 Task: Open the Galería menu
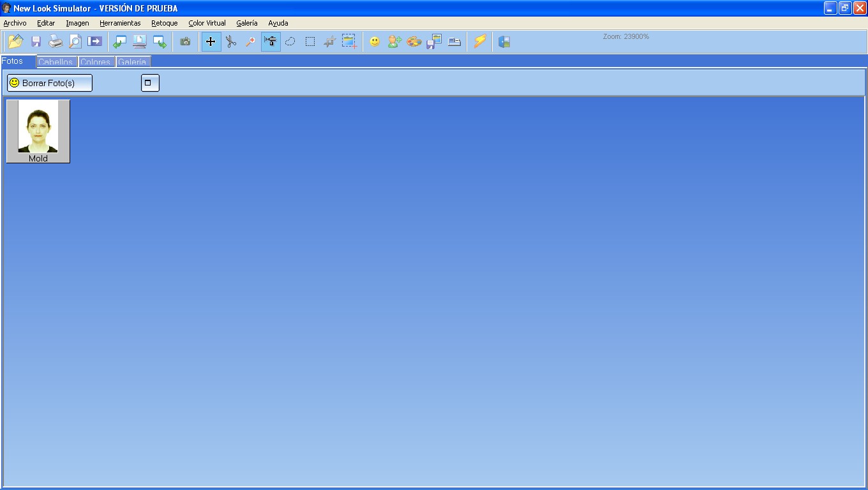(247, 23)
